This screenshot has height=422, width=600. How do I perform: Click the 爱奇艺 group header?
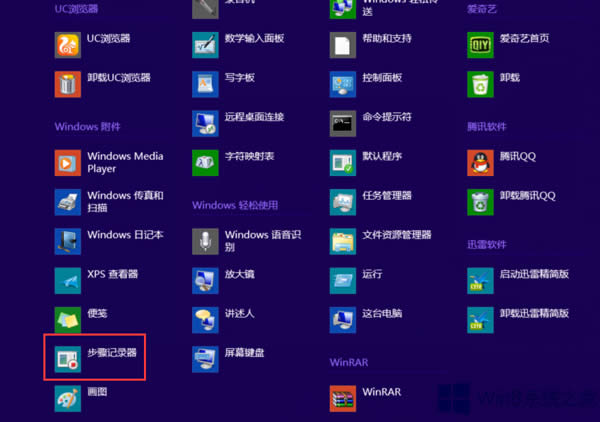(482, 9)
